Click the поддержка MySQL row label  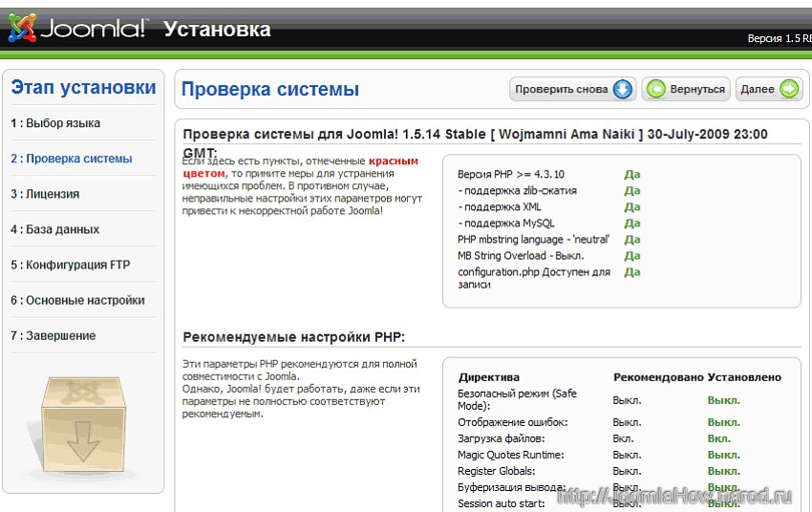[506, 224]
